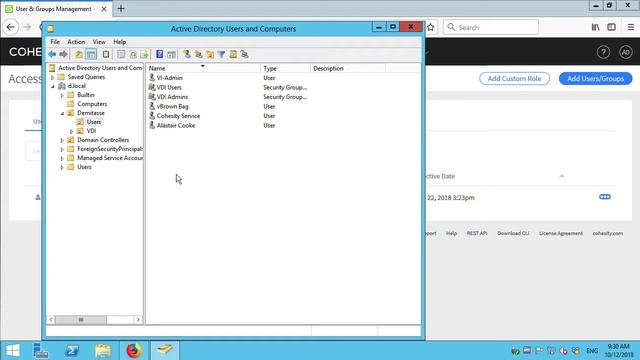The width and height of the screenshot is (640, 360).
Task: Click the Find objects toolbar icon
Action: tap(233, 54)
